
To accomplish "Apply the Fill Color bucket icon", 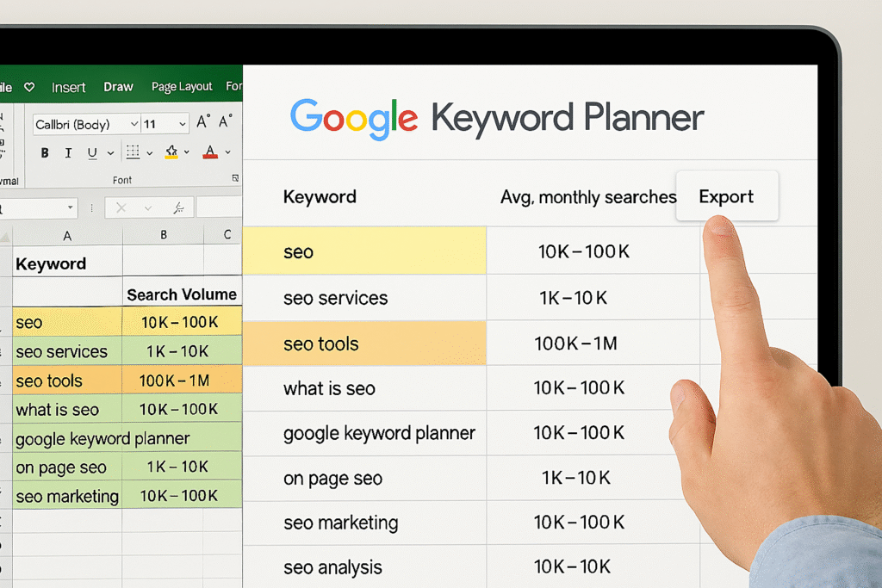I will [x=171, y=152].
